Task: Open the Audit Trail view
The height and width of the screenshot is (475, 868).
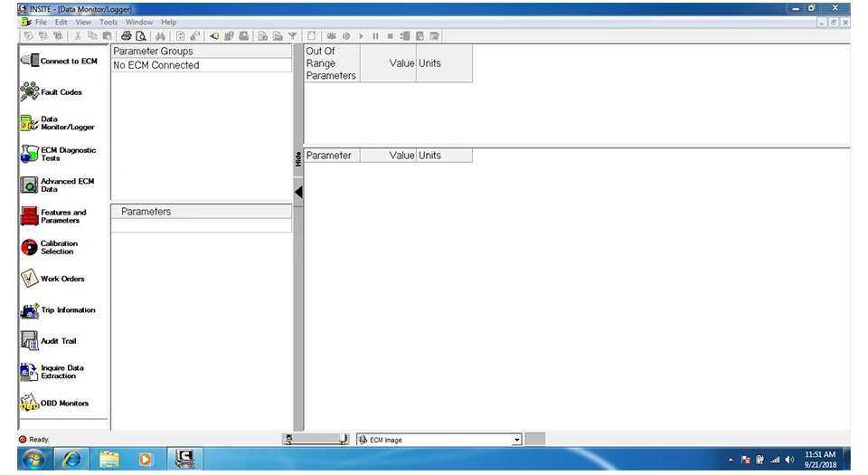Action: [x=49, y=340]
